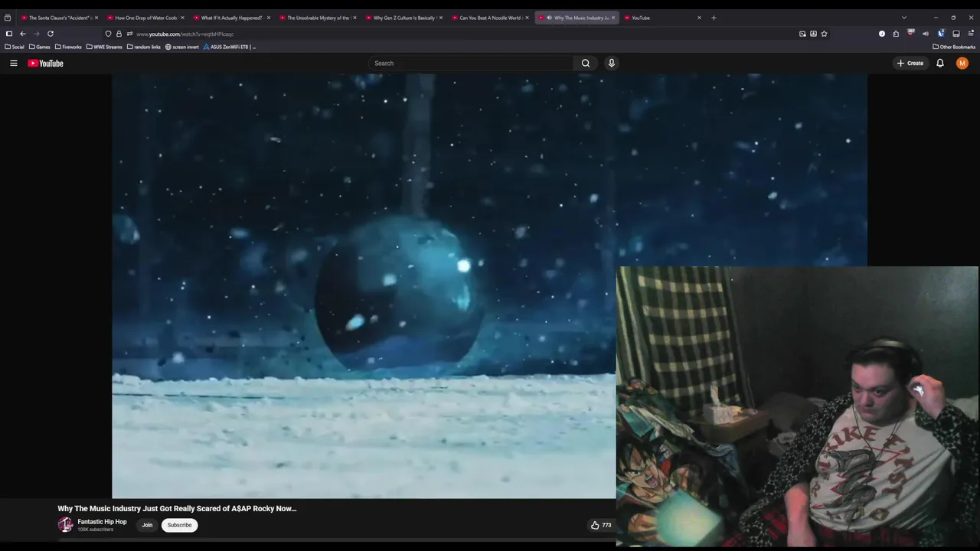Close the Why The Music Industry tab
The width and height of the screenshot is (980, 551).
tap(613, 18)
